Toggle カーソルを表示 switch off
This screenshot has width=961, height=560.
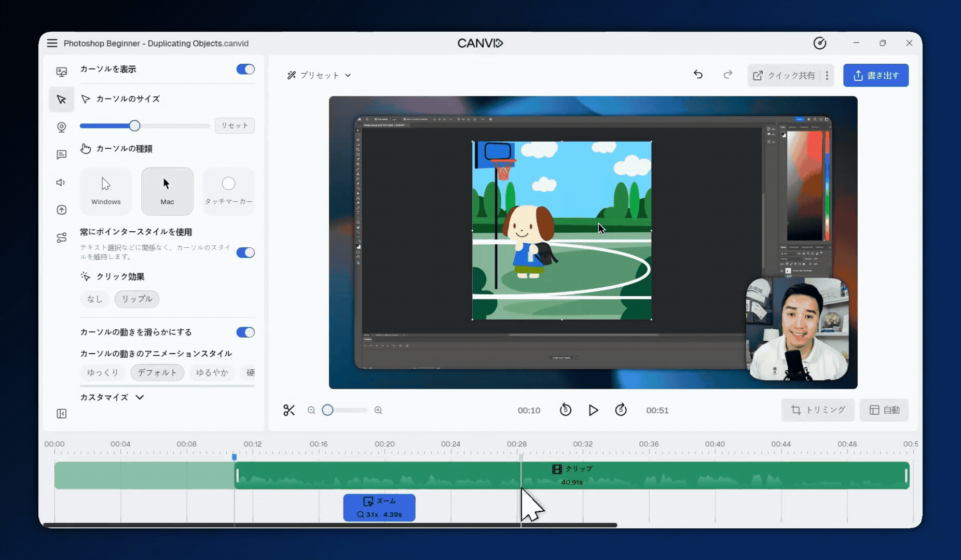coord(245,69)
